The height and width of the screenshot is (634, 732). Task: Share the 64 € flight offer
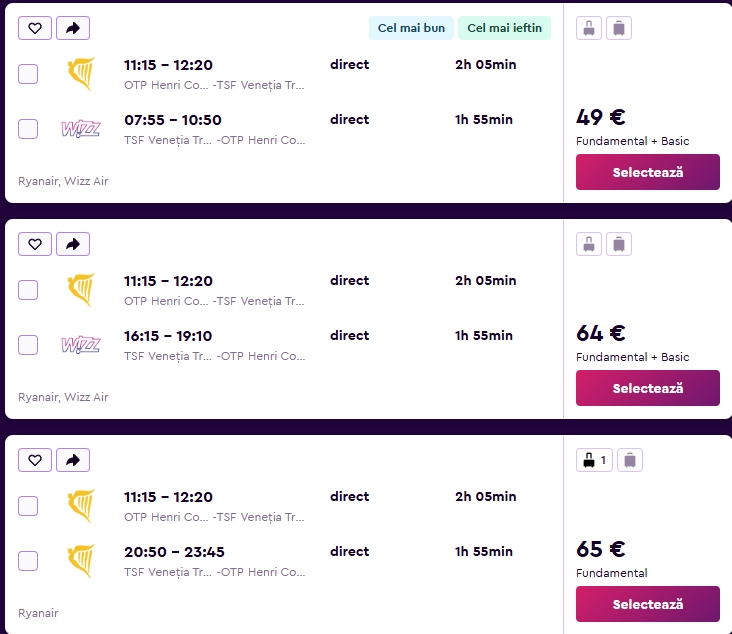click(73, 244)
